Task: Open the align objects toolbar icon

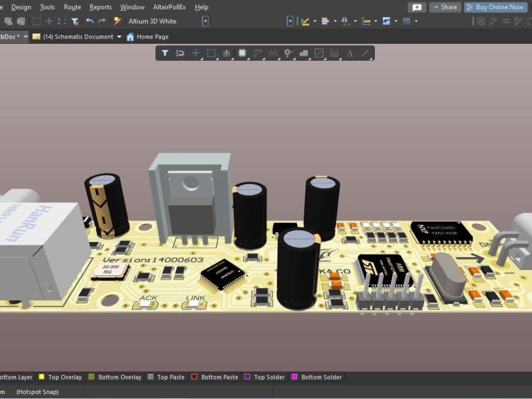Action: tap(325, 22)
